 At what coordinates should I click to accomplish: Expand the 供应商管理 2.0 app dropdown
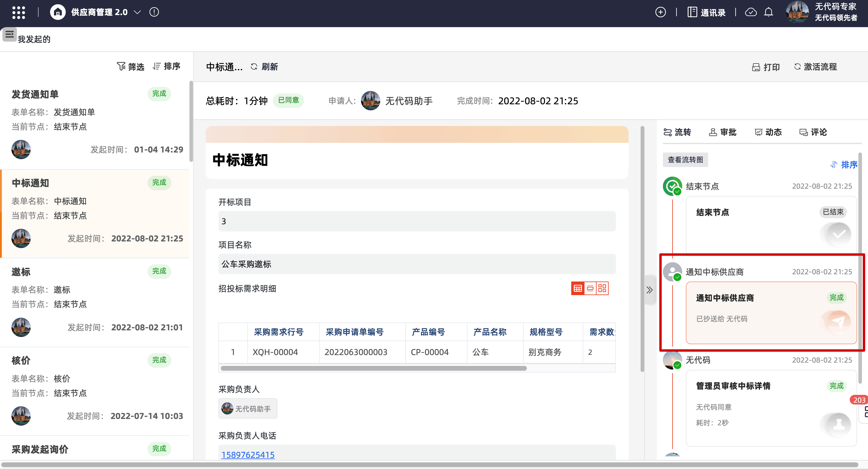coord(137,12)
